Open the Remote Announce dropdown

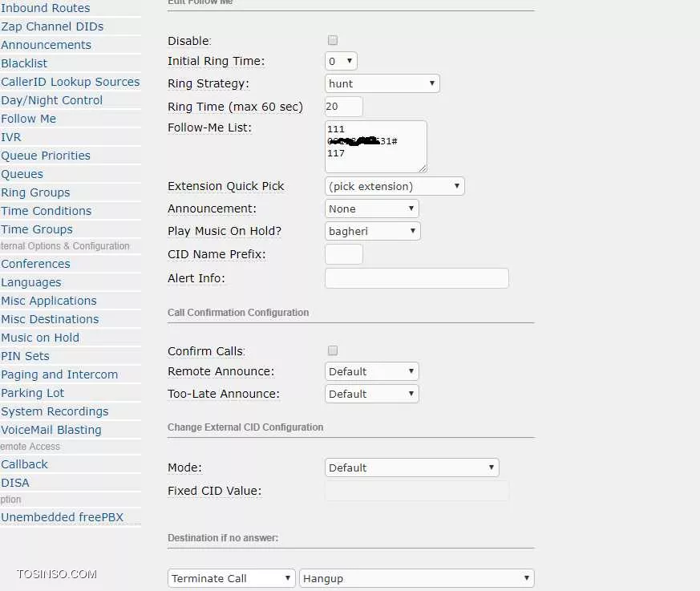(372, 371)
